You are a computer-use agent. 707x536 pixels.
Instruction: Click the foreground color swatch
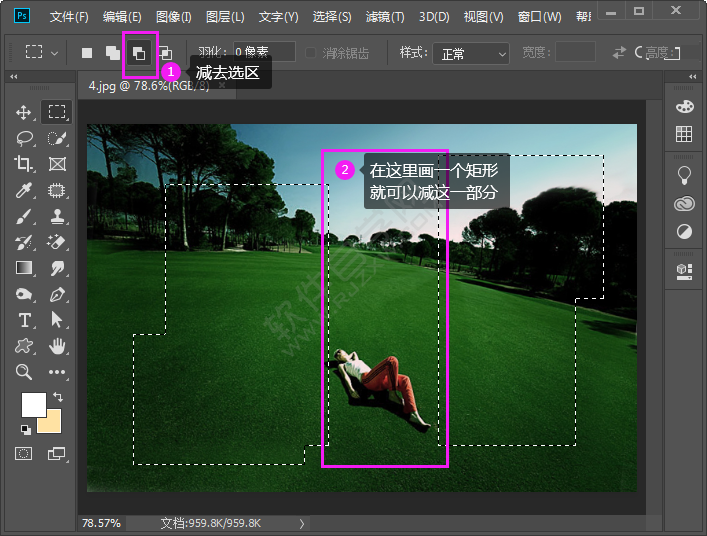click(x=32, y=405)
